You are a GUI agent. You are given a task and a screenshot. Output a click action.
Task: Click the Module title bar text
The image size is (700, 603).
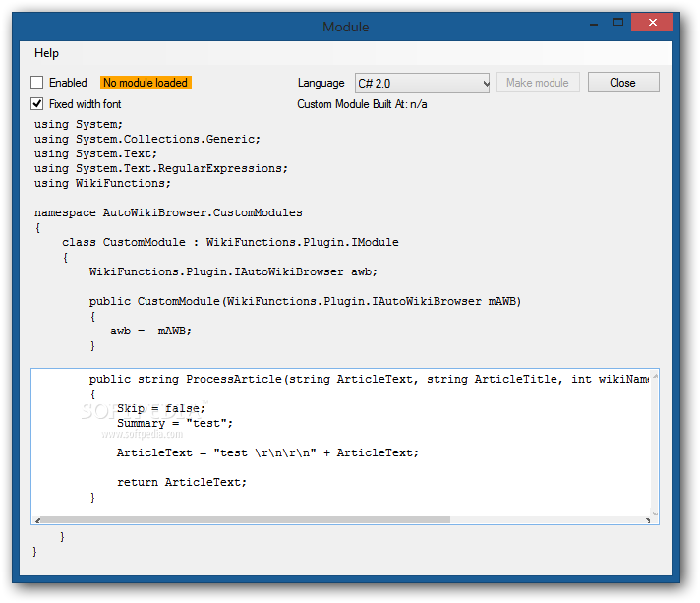pos(346,27)
